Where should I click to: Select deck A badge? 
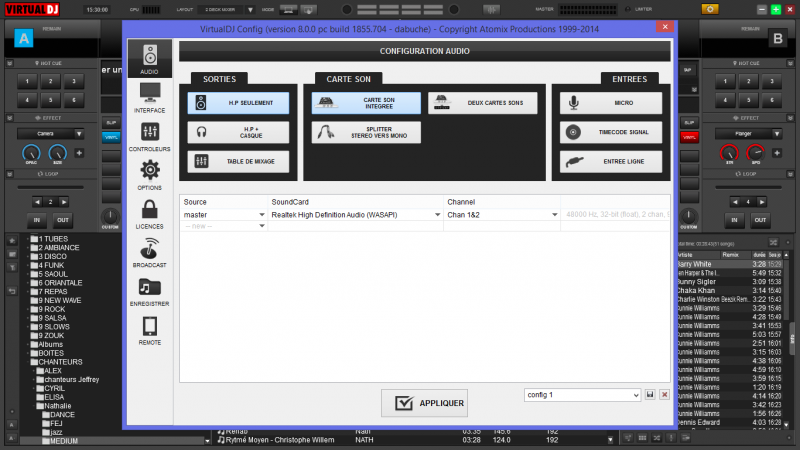(x=23, y=38)
